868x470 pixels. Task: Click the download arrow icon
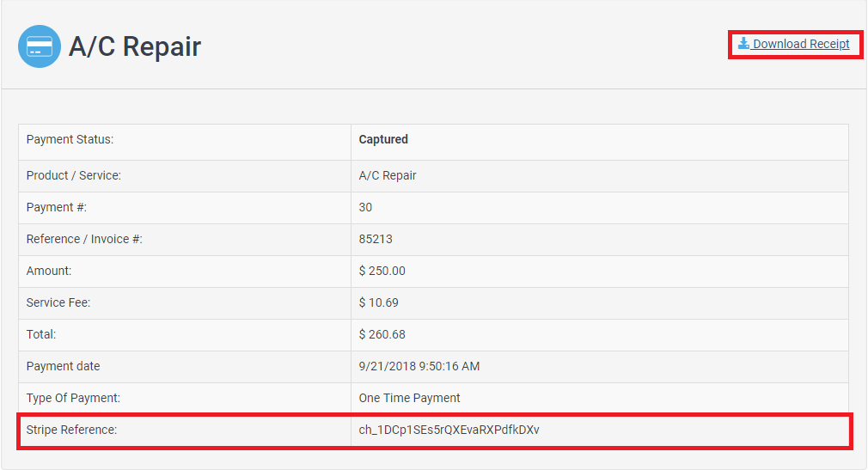click(743, 44)
